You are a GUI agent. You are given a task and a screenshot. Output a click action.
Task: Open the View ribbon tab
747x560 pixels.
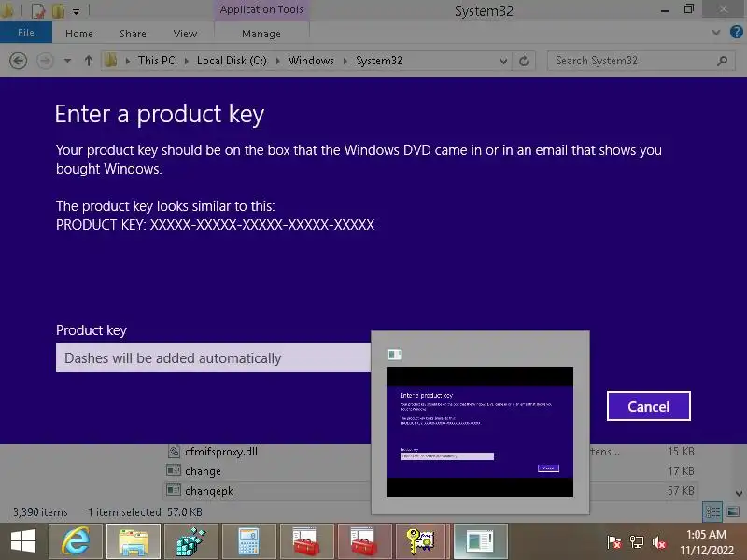(x=185, y=34)
